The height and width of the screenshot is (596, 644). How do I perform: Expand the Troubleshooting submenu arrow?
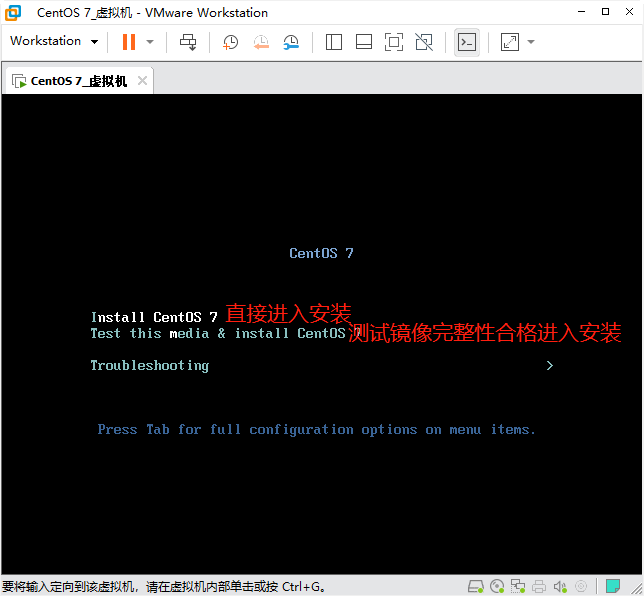pyautogui.click(x=550, y=365)
